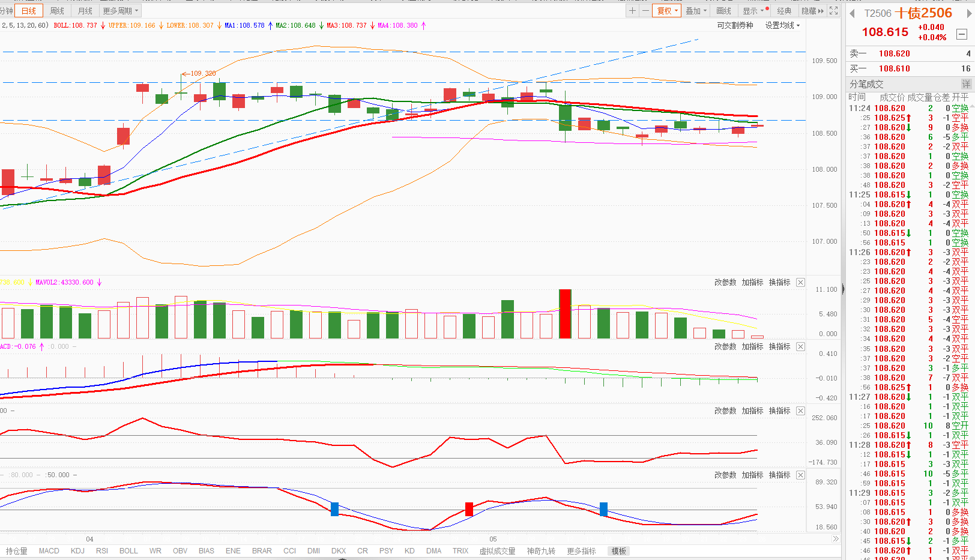Select DMI indicator tab
The width and height of the screenshot is (975, 560).
pyautogui.click(x=313, y=551)
